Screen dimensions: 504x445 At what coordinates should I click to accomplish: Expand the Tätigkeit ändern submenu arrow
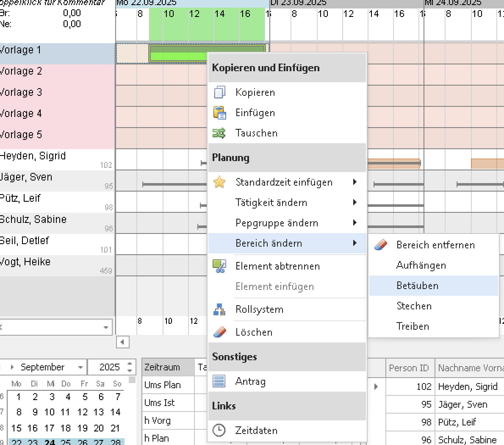355,203
